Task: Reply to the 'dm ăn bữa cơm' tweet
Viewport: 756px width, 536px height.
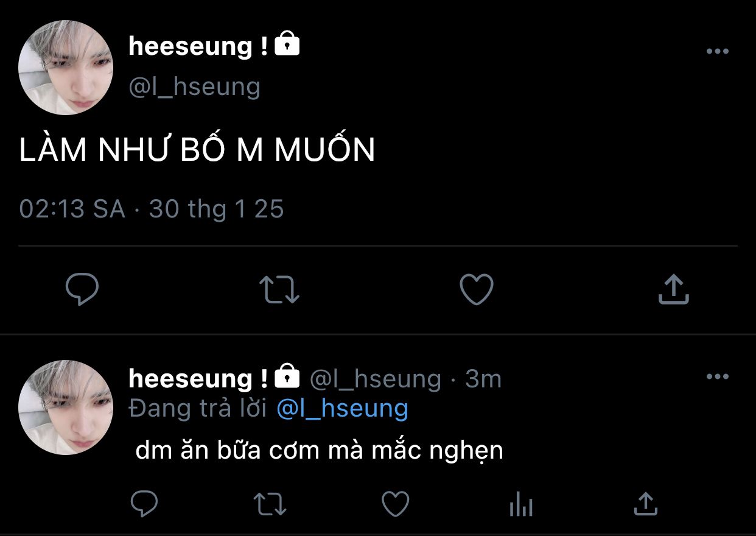Action: (145, 504)
